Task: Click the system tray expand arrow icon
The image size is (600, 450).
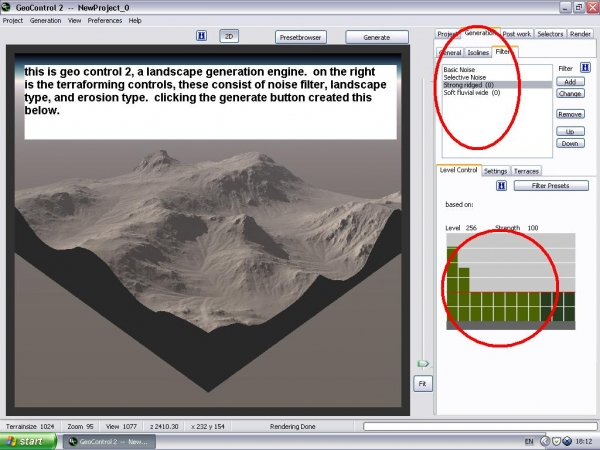Action: [x=545, y=442]
